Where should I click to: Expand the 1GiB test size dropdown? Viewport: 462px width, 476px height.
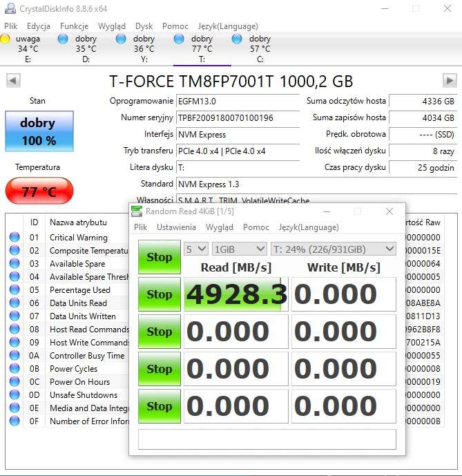point(240,249)
